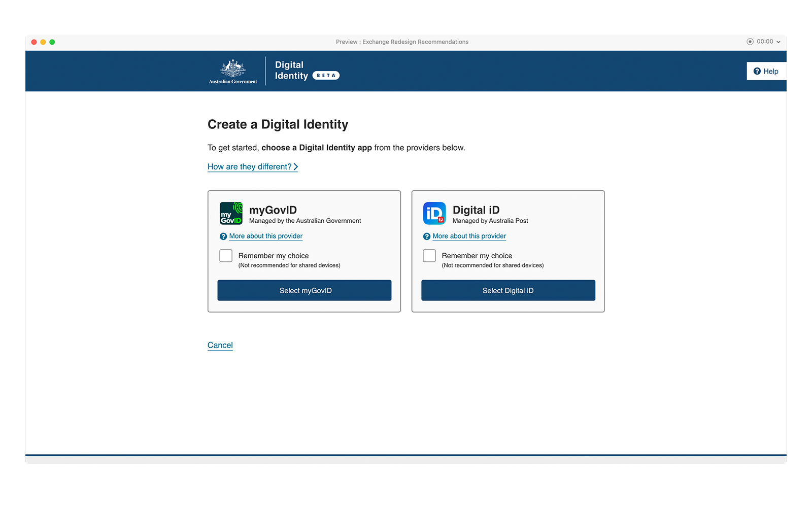Screen dimensions: 812x514
Task: Tick Remember my choice for Digital iD
Action: 429,256
